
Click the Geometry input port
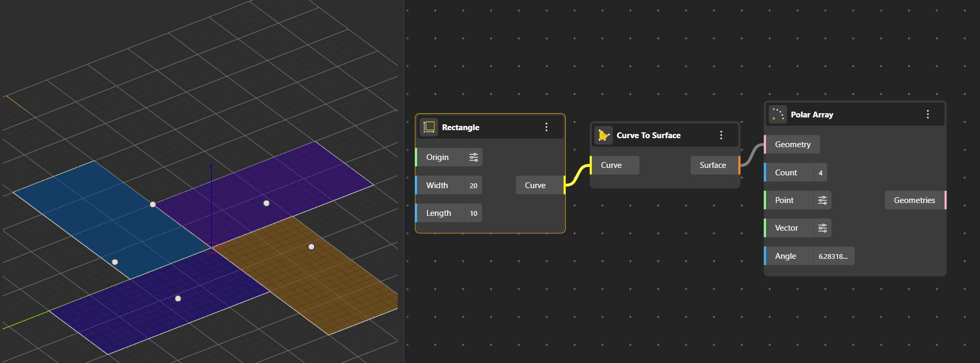765,145
